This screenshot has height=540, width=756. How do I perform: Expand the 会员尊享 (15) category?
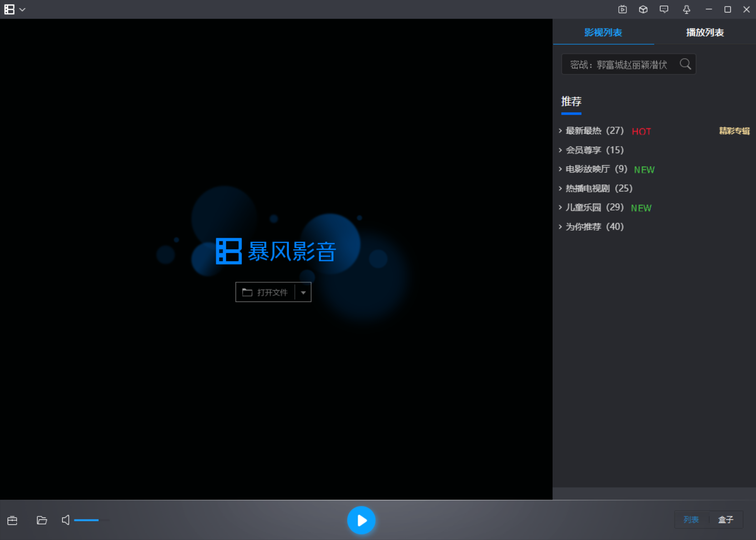(592, 150)
